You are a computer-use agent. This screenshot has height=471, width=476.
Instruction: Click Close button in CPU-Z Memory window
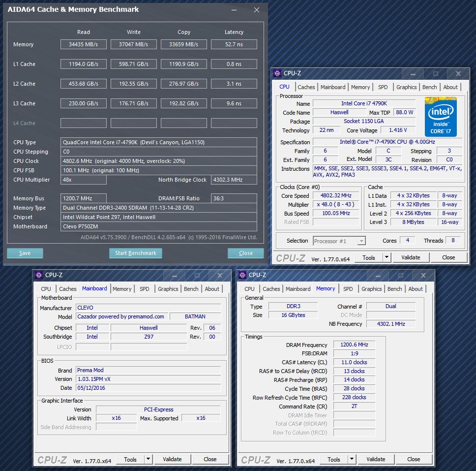tap(414, 459)
